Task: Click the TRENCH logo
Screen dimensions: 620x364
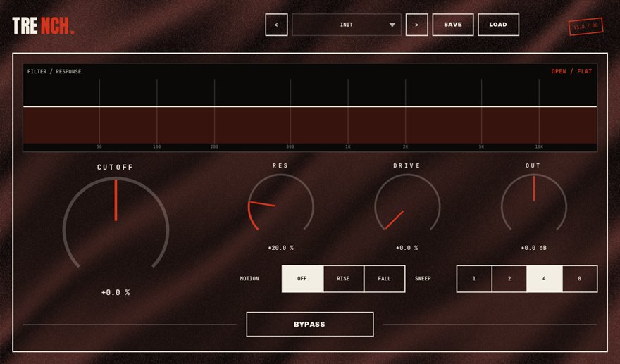Action: pos(43,25)
